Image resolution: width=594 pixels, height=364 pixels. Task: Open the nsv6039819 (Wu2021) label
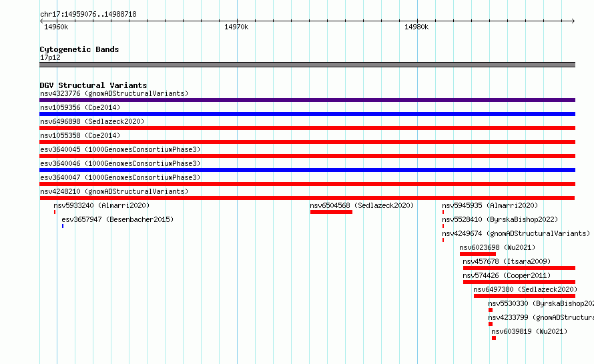tap(529, 331)
